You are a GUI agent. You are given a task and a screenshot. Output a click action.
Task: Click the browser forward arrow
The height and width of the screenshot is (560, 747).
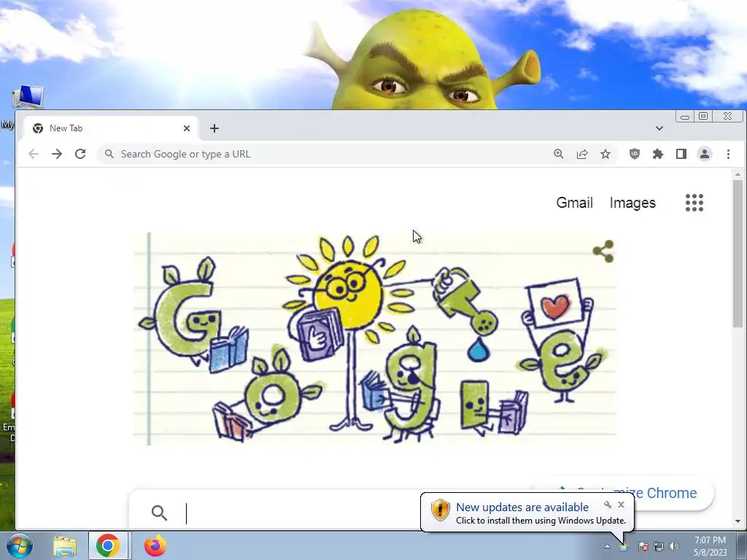[x=57, y=154]
